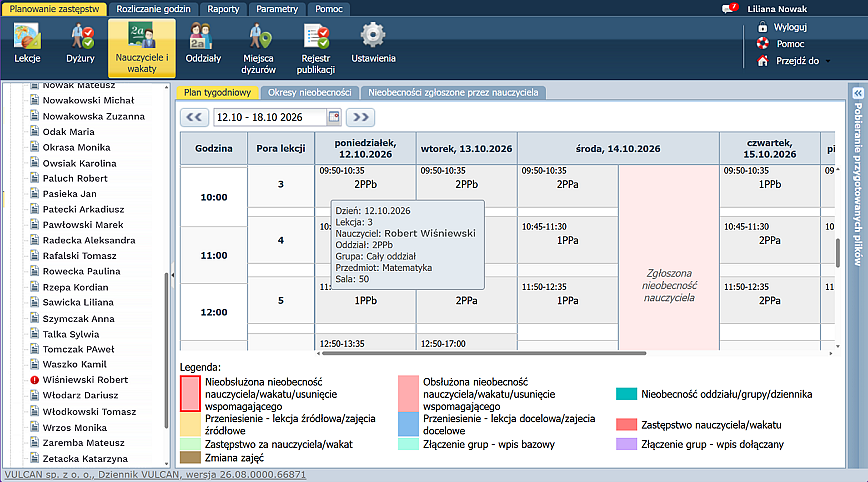Click purple Złączenie grup wpis dołączany swatch

click(x=626, y=444)
